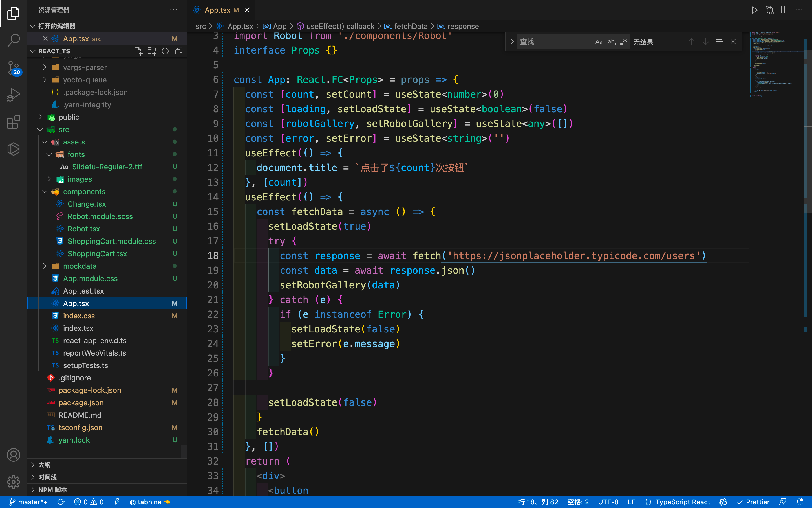Screen dimensions: 812x508
Task: Run the current file with play icon
Action: 754,10
